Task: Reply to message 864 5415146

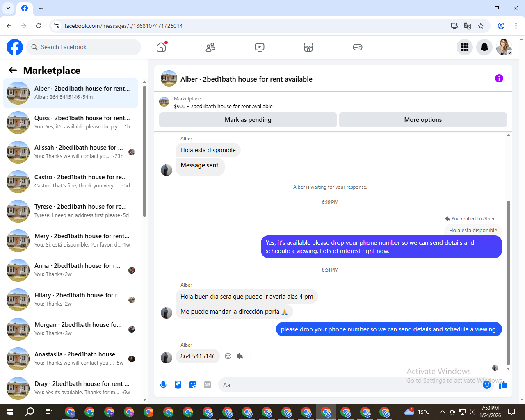Action: 240,356
